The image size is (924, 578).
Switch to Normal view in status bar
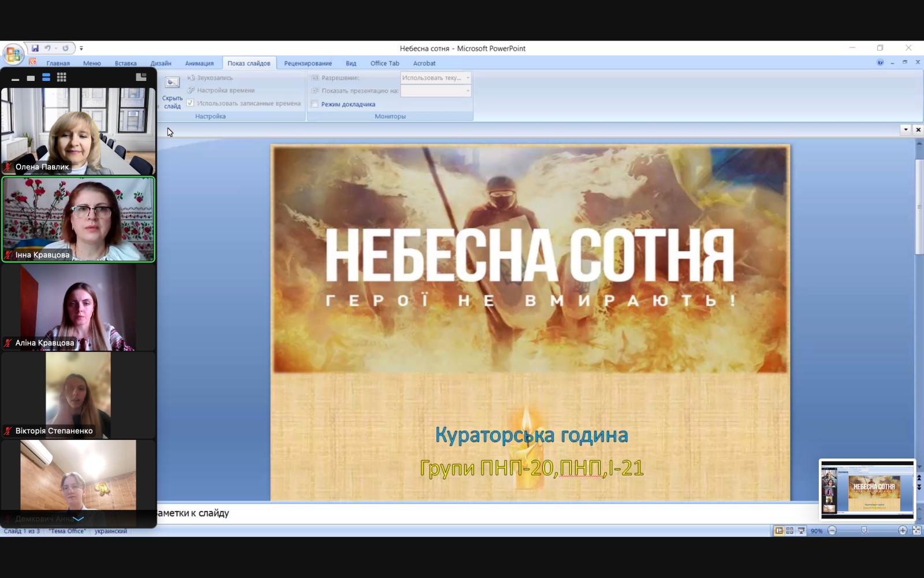coord(779,531)
